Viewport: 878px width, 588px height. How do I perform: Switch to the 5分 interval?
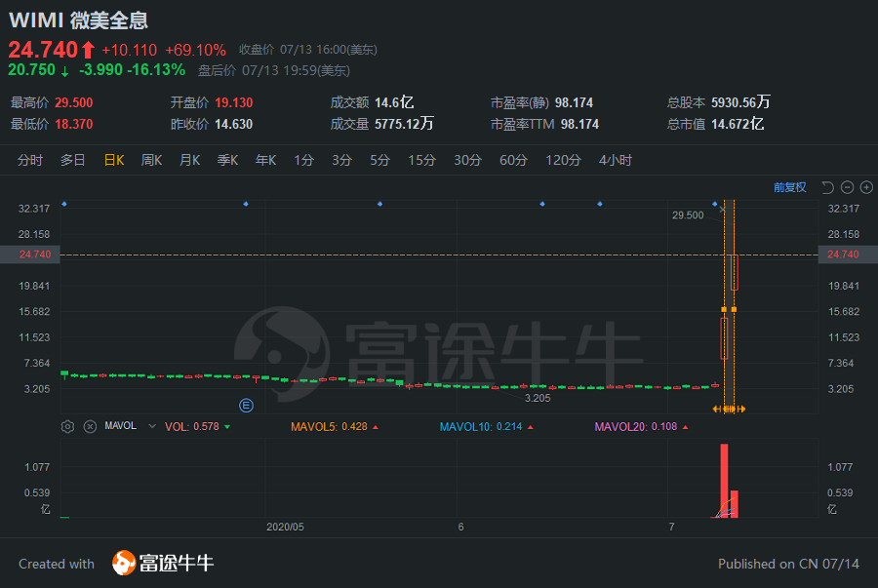[x=380, y=161]
